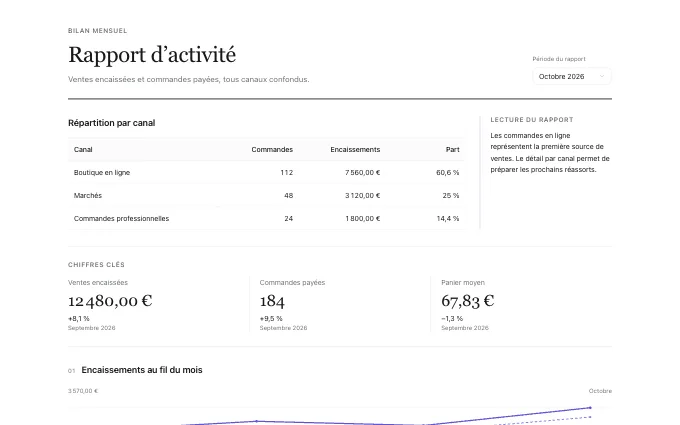Click the 67,83 € average basket figure
The width and height of the screenshot is (680, 425).
coord(468,301)
